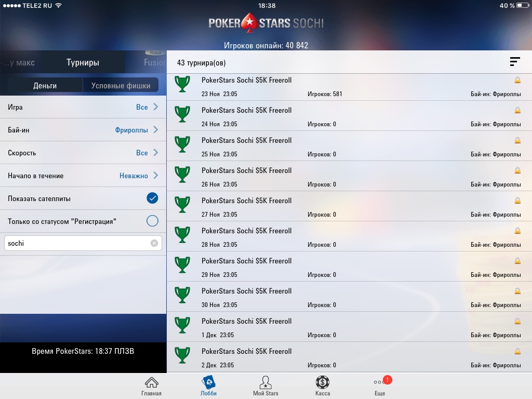532x399 pixels.
Task: Tap the 43 турнира(ов) header text
Action: (x=201, y=63)
